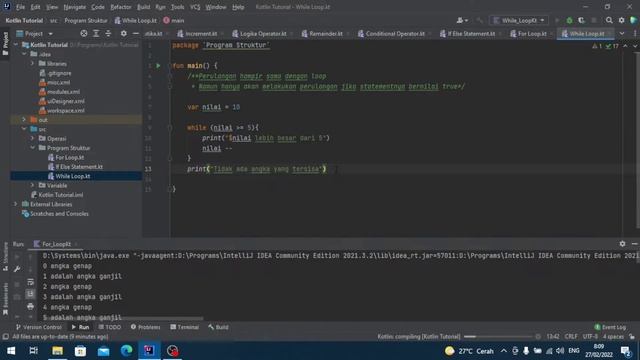640x360 pixels.
Task: Select opened file target icon in Project panel
Action: [x=84, y=33]
